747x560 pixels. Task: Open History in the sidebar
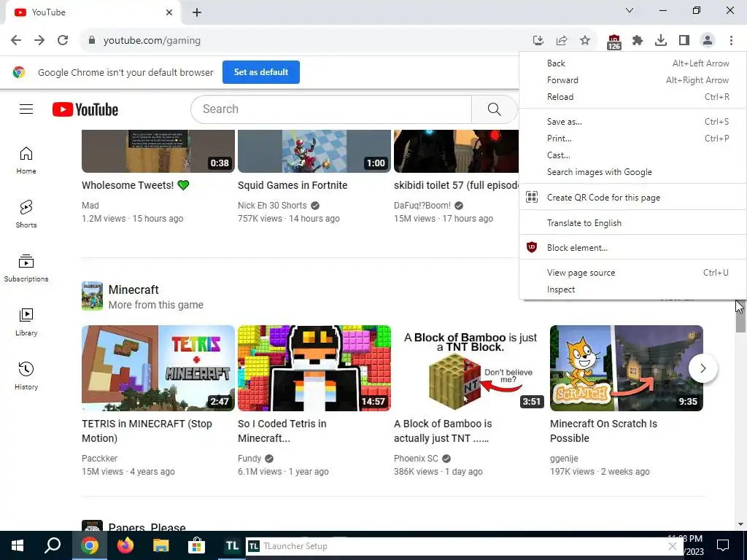point(26,376)
